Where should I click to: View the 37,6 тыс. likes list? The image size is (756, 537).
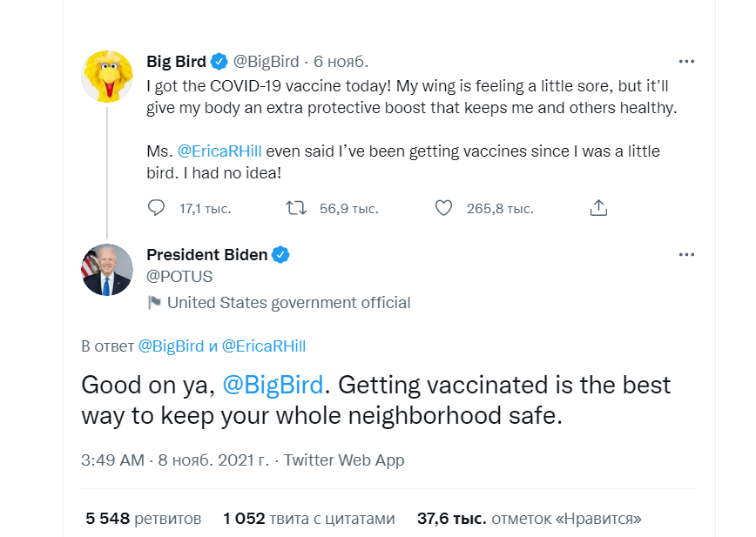[x=530, y=519]
